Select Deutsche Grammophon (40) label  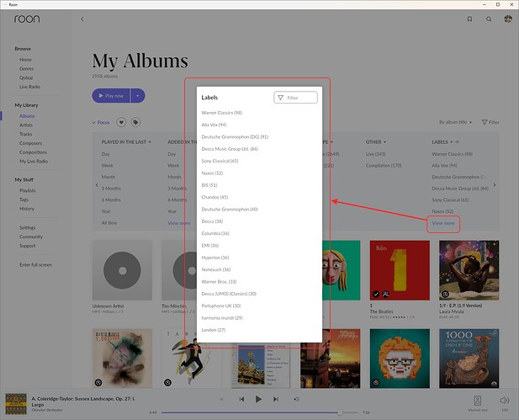click(x=230, y=210)
